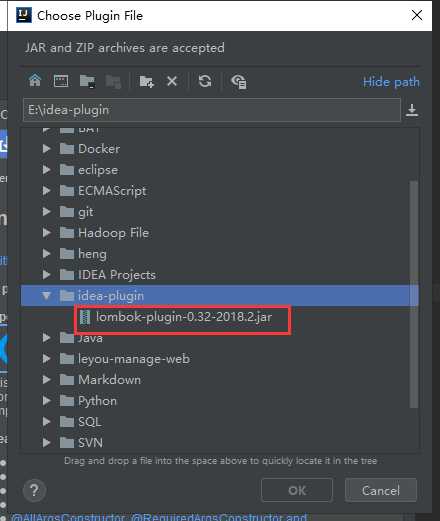Expand the heng folder
The height and width of the screenshot is (521, 440).
coord(47,254)
